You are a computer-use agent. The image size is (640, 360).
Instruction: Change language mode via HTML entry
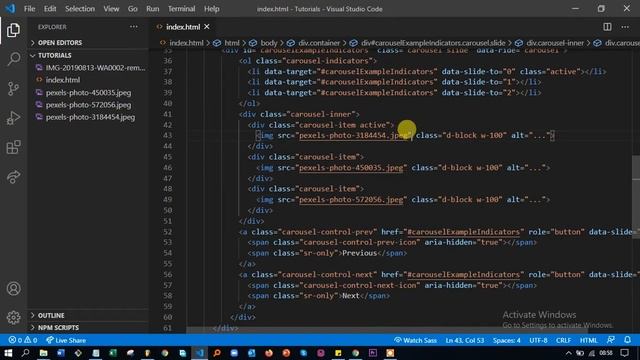click(589, 340)
